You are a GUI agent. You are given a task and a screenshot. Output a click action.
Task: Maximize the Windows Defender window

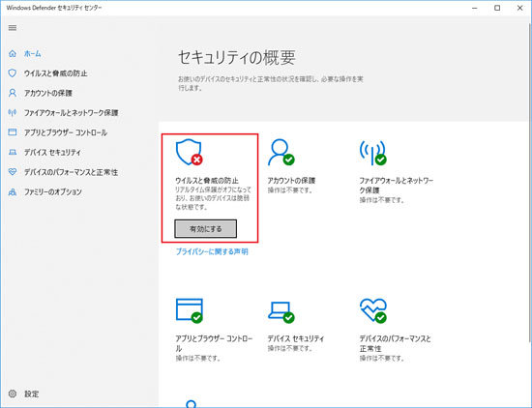(x=497, y=8)
